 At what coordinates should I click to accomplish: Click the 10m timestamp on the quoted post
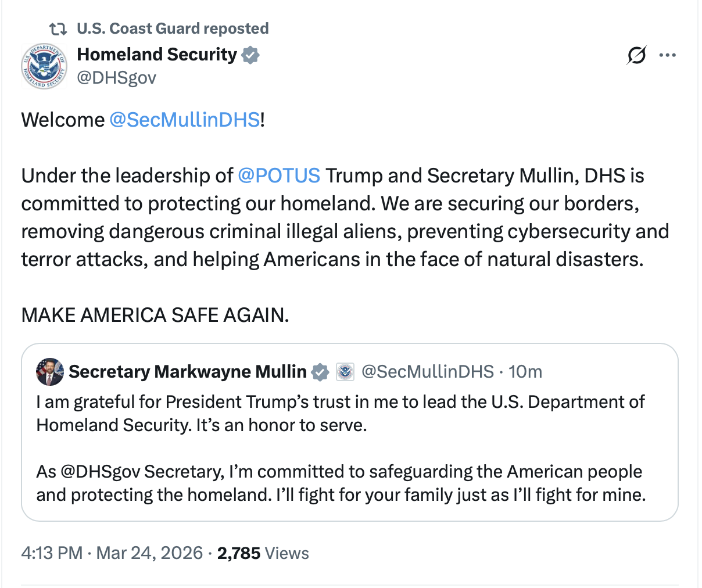tap(525, 372)
